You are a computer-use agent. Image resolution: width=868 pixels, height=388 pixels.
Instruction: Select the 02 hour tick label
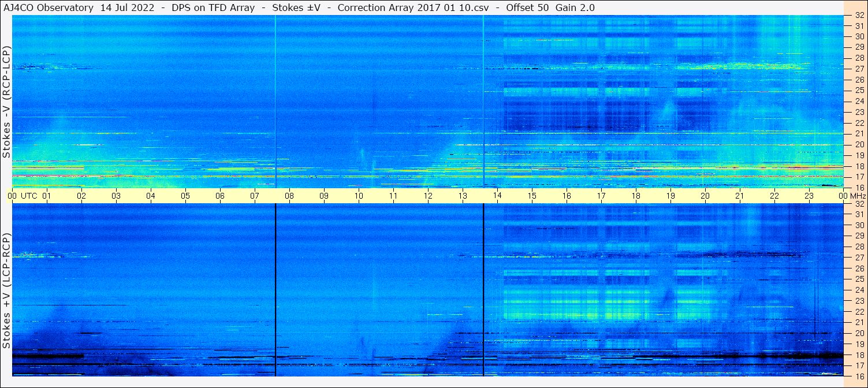point(81,196)
